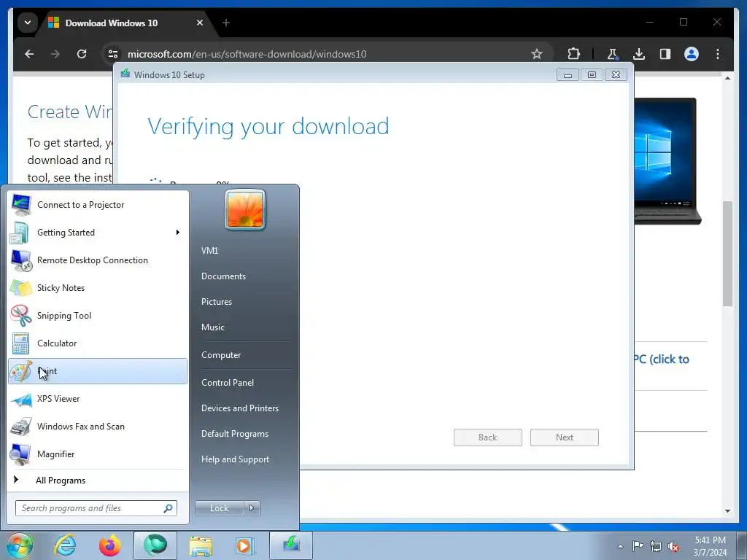This screenshot has width=747, height=560.
Task: Open Internet Explorer from taskbar
Action: pos(65,545)
